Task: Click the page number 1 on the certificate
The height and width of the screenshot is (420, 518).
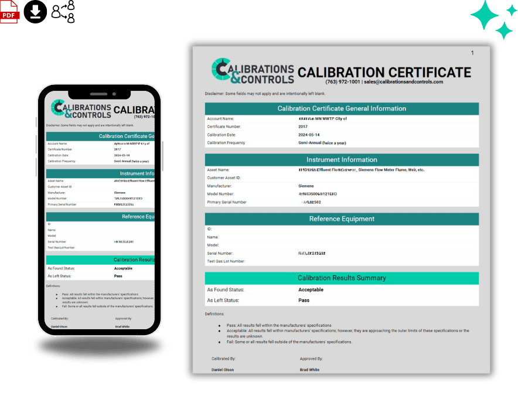Action: click(472, 53)
